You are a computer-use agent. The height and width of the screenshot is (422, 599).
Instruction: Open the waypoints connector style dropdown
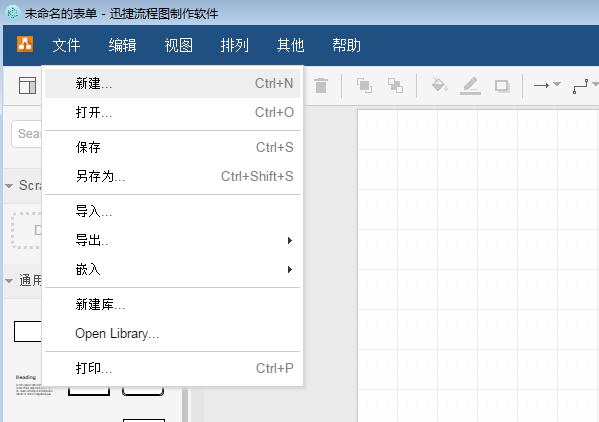coord(585,86)
